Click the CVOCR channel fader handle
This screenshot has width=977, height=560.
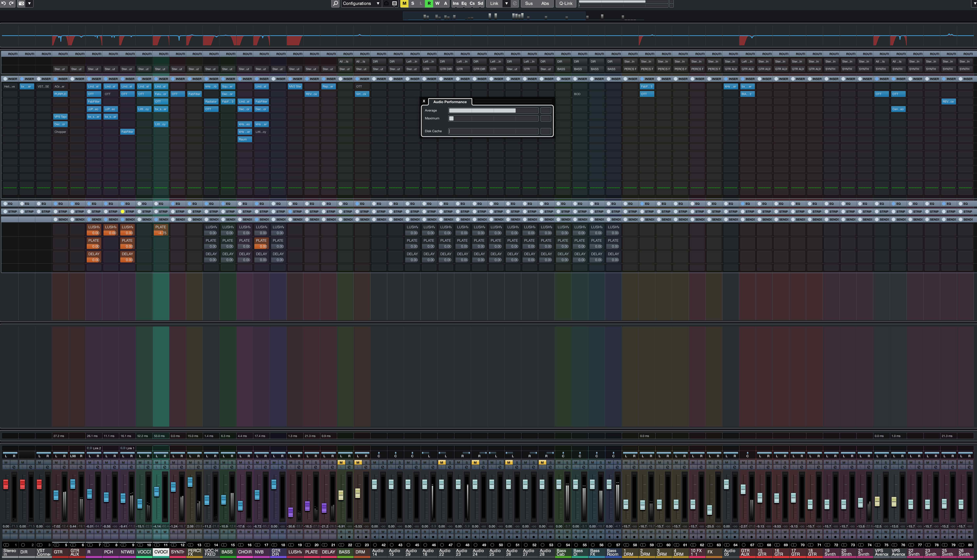pos(157,492)
